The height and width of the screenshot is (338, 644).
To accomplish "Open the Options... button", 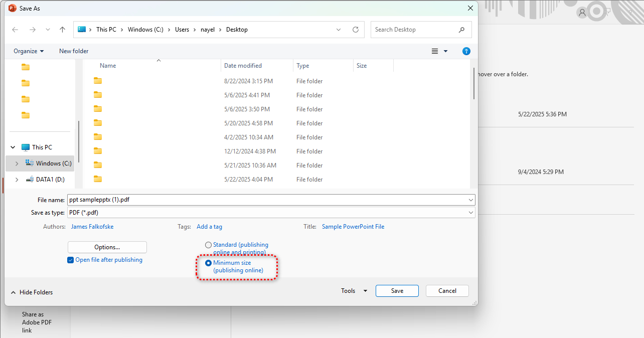I will (107, 247).
